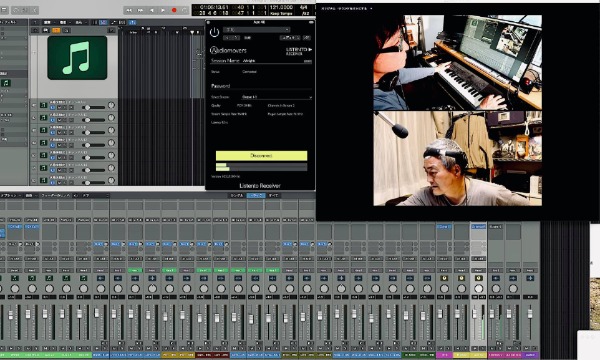Click the link icon in plugin header
Image resolution: width=600 pixels, height=360 pixels.
[x=307, y=38]
